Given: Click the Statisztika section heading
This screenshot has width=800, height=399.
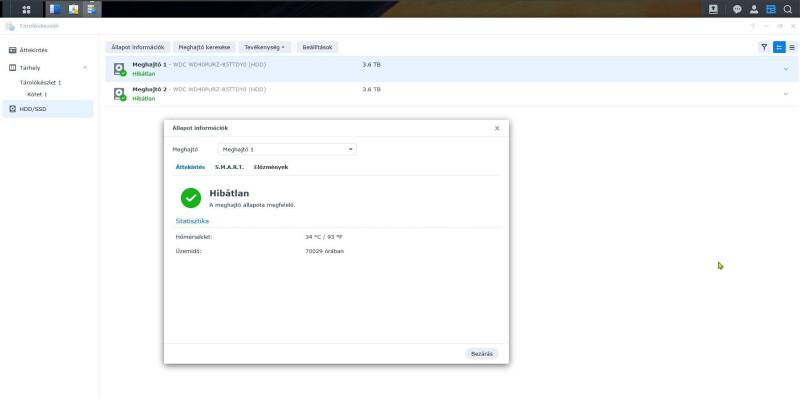Looking at the screenshot, I should click(x=192, y=221).
